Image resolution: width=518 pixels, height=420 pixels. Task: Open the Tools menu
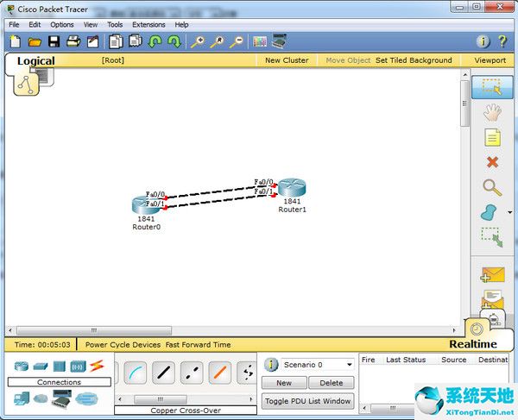pyautogui.click(x=115, y=25)
